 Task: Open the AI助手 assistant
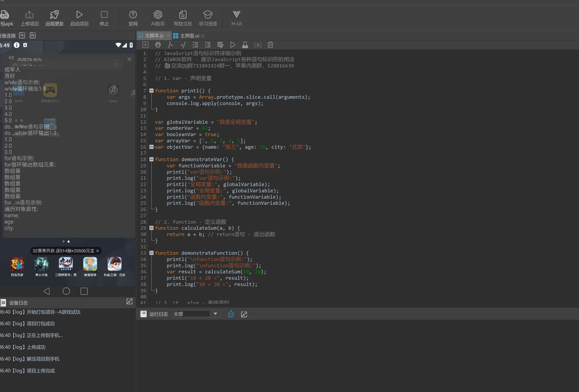158,15
